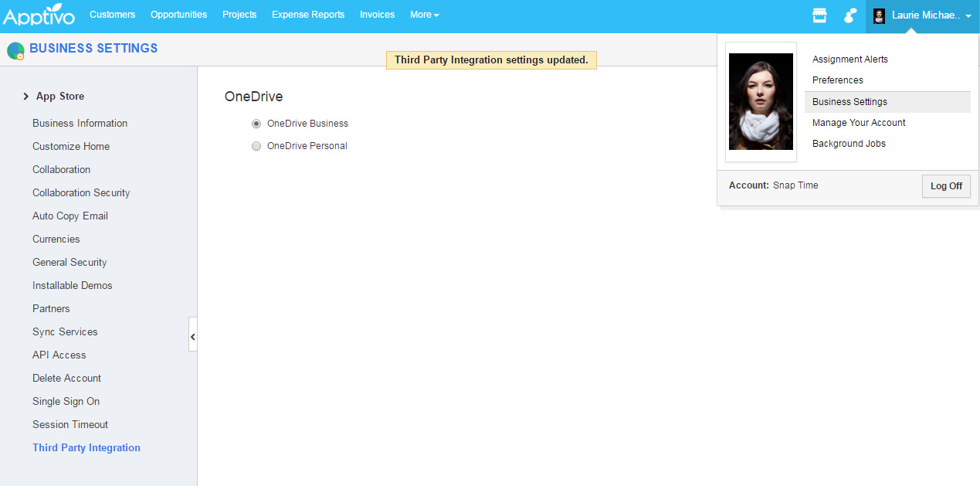980x486 pixels.
Task: Click the Apptivo logo
Action: (x=38, y=15)
